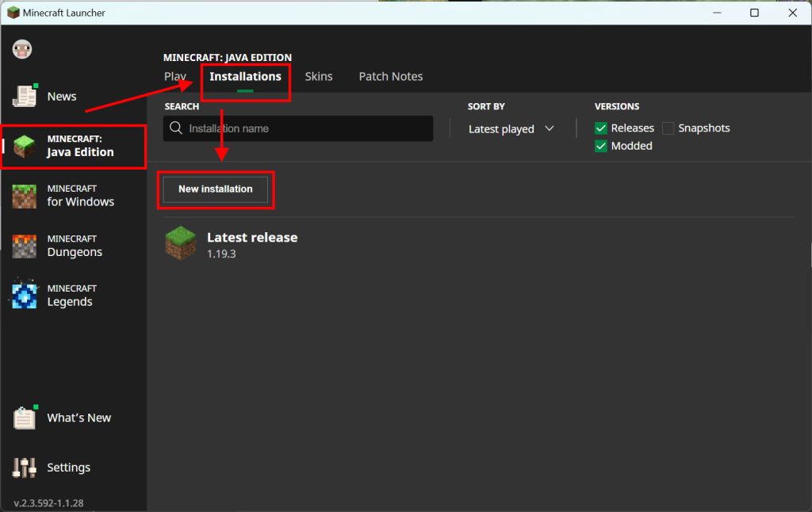Open Minecraft Legends icon
The width and height of the screenshot is (812, 512).
point(25,295)
